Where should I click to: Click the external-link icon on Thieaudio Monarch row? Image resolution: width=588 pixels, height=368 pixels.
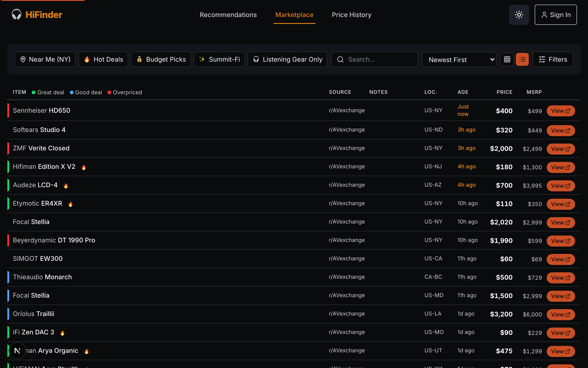coord(568,278)
